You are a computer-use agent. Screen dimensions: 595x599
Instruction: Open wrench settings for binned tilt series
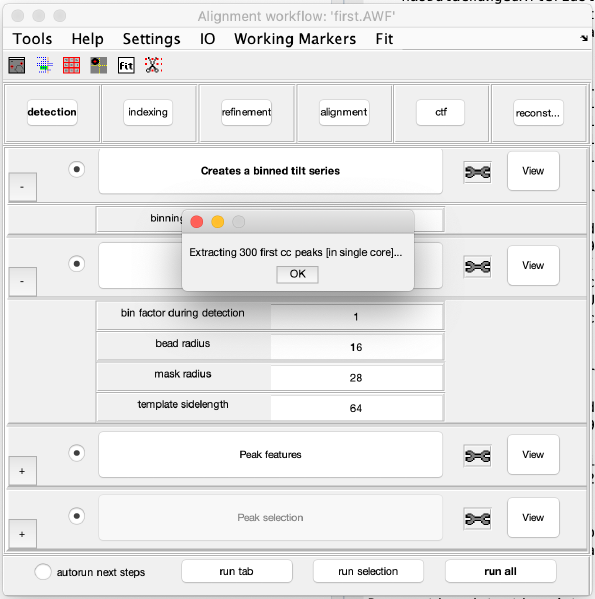point(477,172)
